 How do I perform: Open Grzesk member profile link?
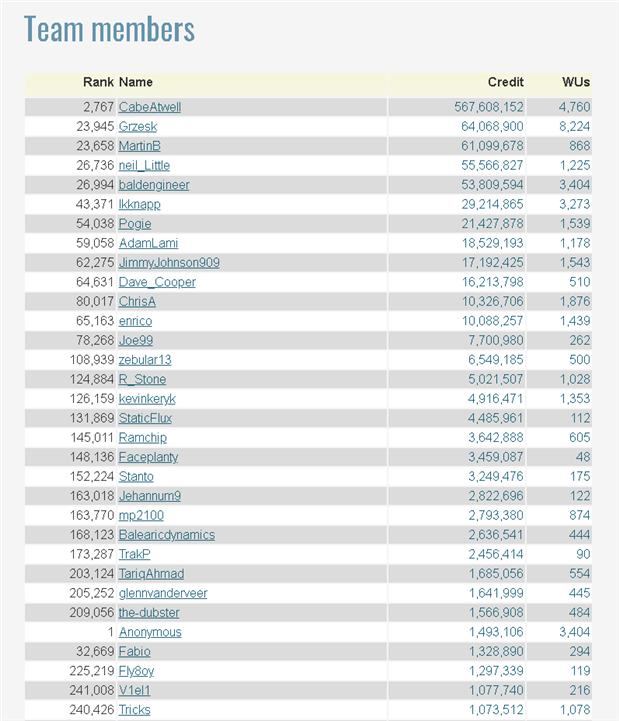point(138,126)
